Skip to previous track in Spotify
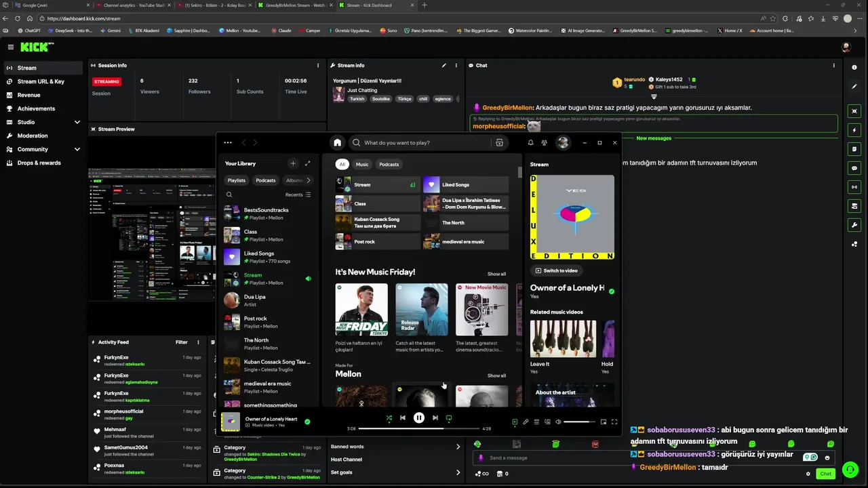The height and width of the screenshot is (488, 868). 403,418
